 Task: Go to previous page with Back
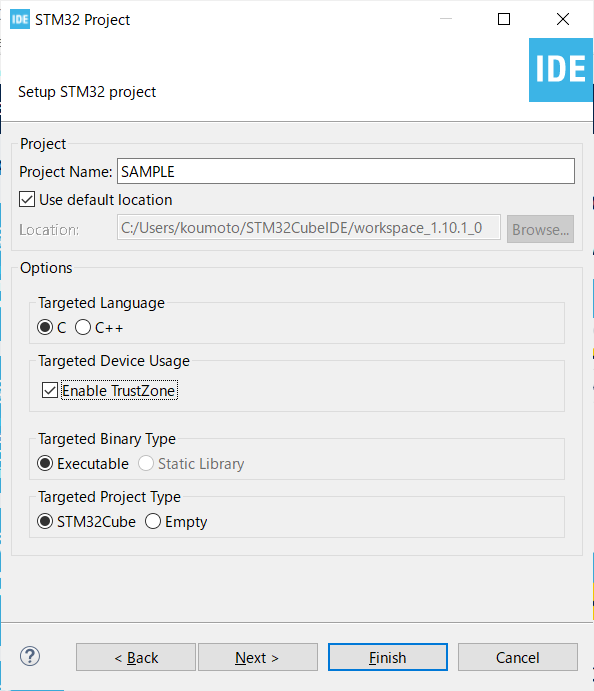[x=136, y=657]
